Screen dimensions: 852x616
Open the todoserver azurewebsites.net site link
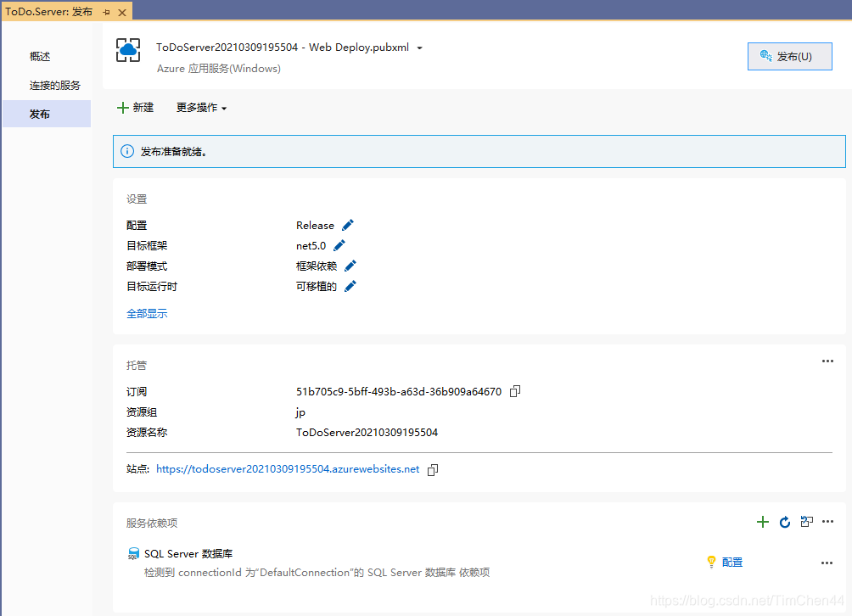click(x=288, y=469)
